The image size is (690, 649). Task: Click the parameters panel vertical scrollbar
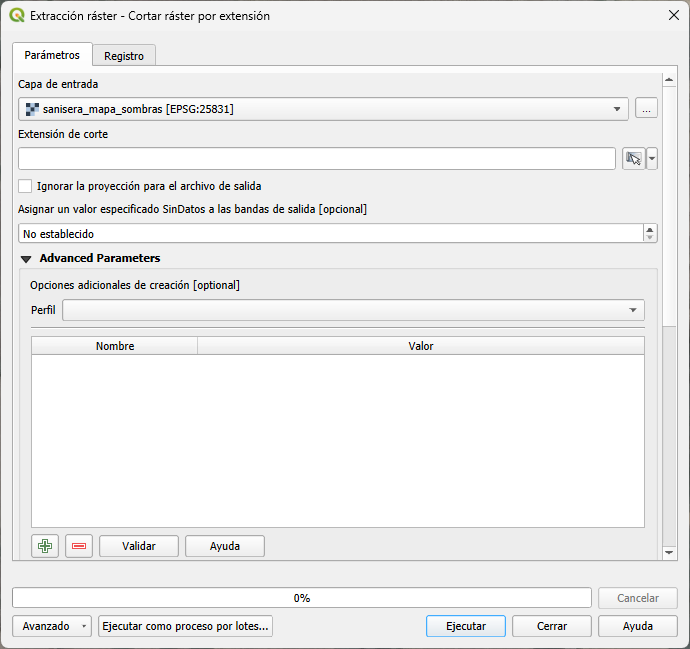click(670, 200)
